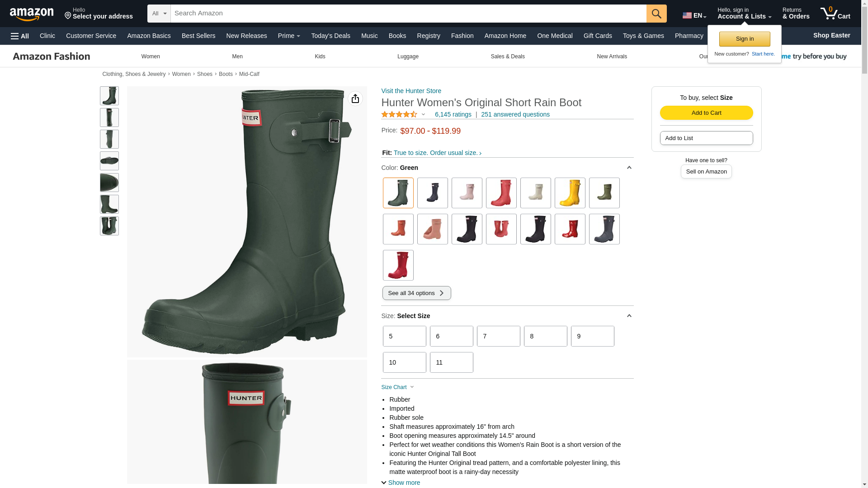Click the search magnifier button
This screenshot has width=868, height=488.
[656, 14]
